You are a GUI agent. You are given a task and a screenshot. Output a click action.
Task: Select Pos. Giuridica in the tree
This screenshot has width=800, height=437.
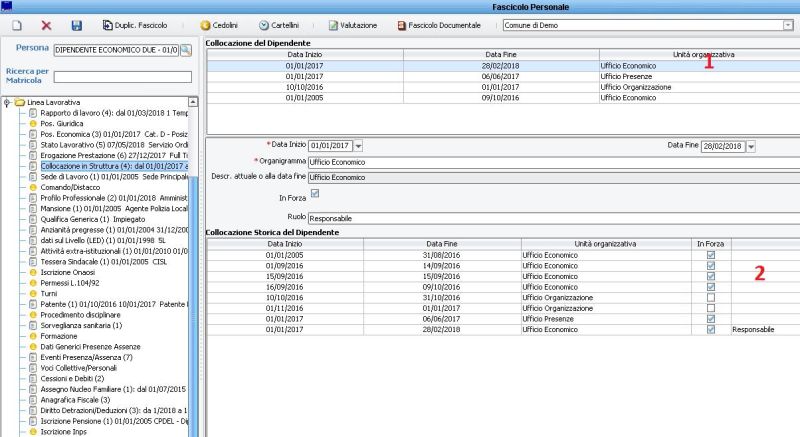click(61, 123)
